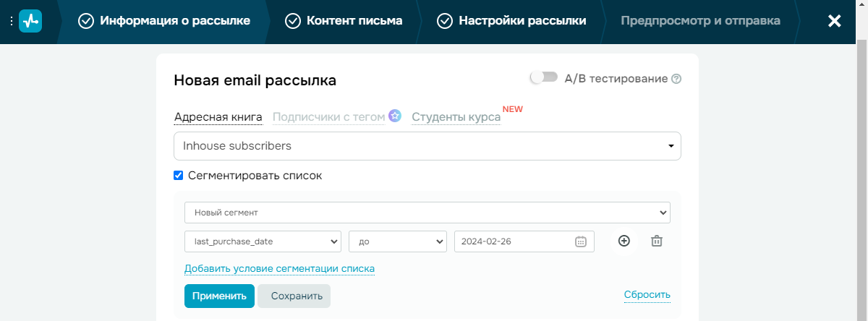Delete the condition with the trash icon
Screen dimensions: 868x321
[x=656, y=241]
